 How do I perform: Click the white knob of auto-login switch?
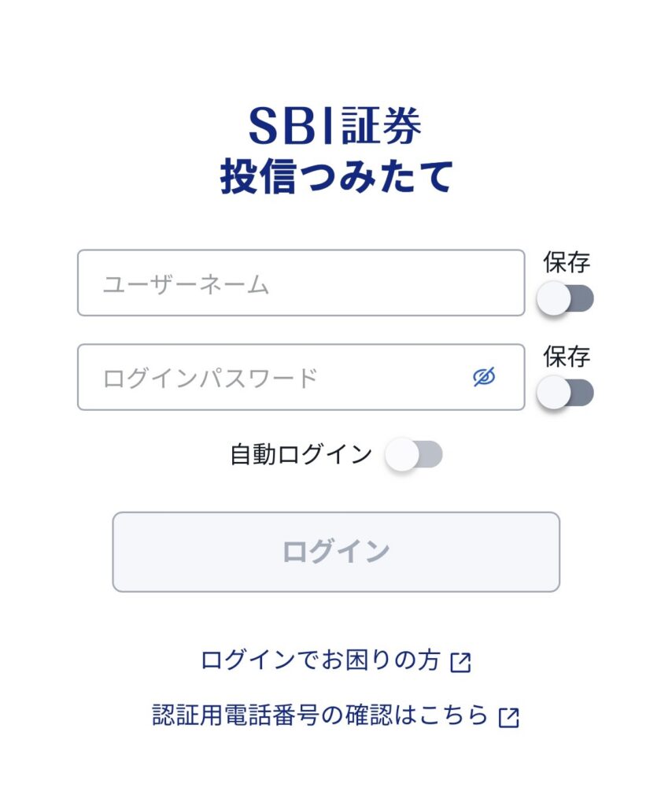coord(402,454)
